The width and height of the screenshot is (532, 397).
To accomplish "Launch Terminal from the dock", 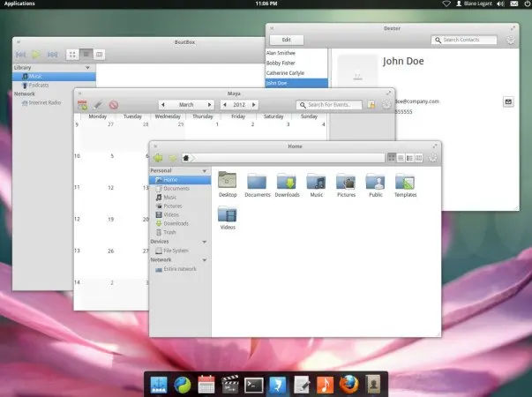I will 254,386.
